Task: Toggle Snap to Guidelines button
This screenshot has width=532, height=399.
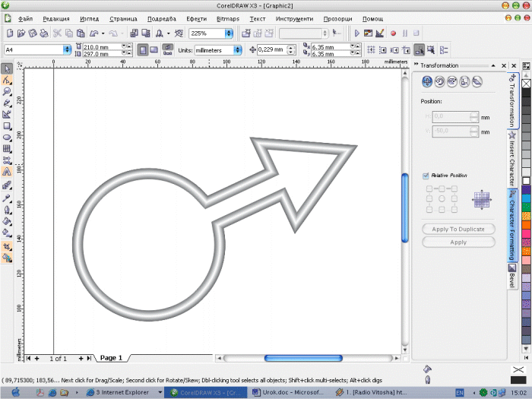Action: (x=383, y=50)
